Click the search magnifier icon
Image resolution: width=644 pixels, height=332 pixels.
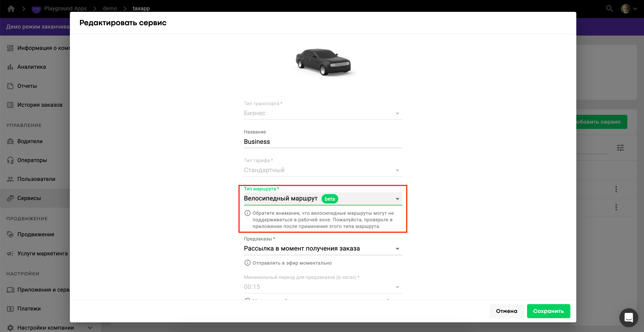pos(609,9)
